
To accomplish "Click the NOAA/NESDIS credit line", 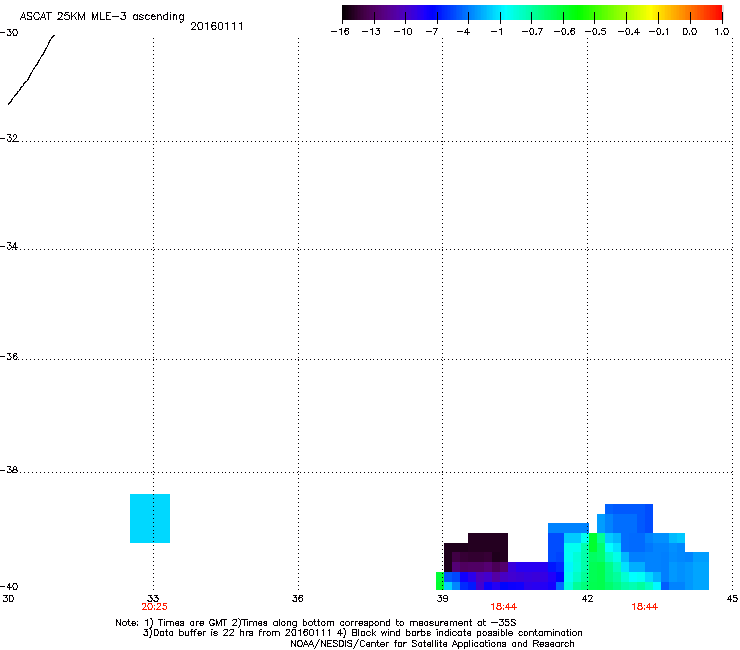I will tap(432, 644).
